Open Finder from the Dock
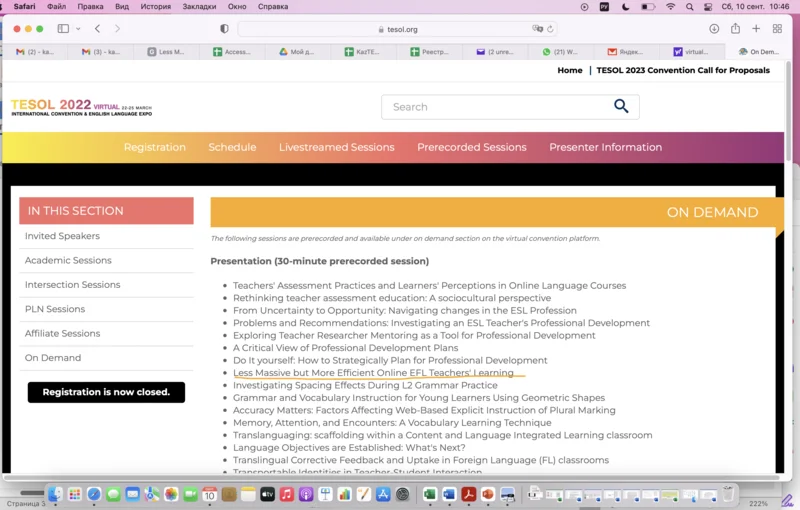This screenshot has width=800, height=510. [55, 494]
